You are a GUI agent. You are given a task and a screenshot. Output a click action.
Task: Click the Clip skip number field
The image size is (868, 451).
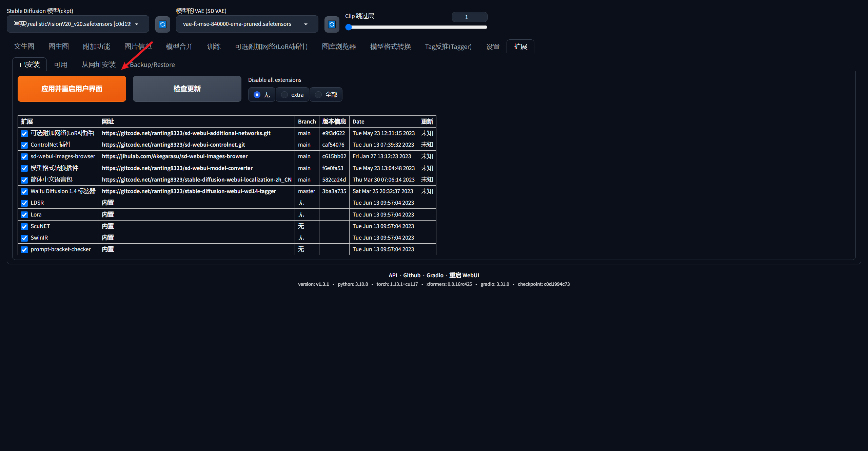coord(469,17)
